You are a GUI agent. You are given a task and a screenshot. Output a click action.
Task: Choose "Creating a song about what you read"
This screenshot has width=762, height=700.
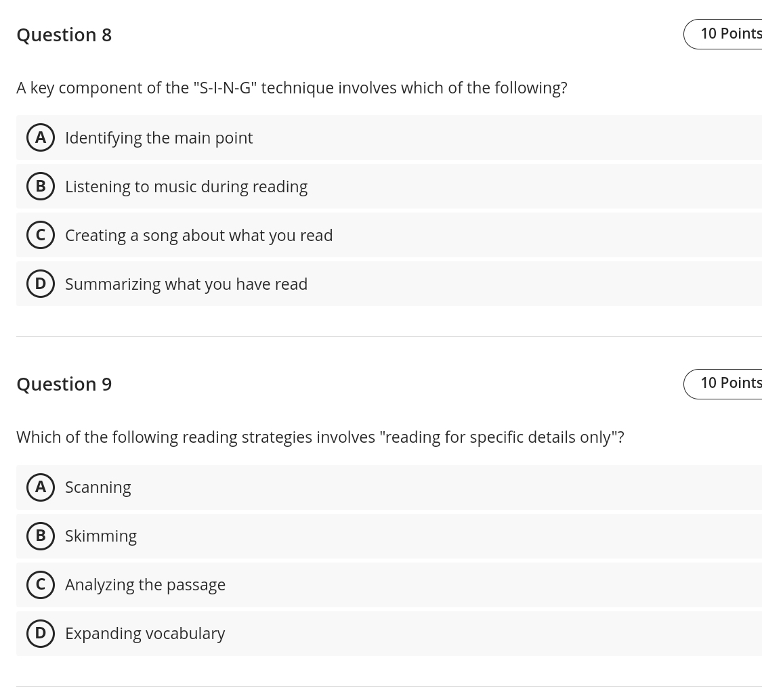click(x=198, y=235)
